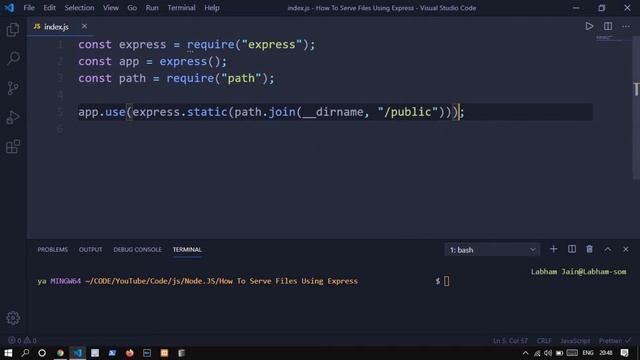Screen dimensions: 640x360
Task: Open Firefox from the taskbar
Action: click(x=129, y=353)
